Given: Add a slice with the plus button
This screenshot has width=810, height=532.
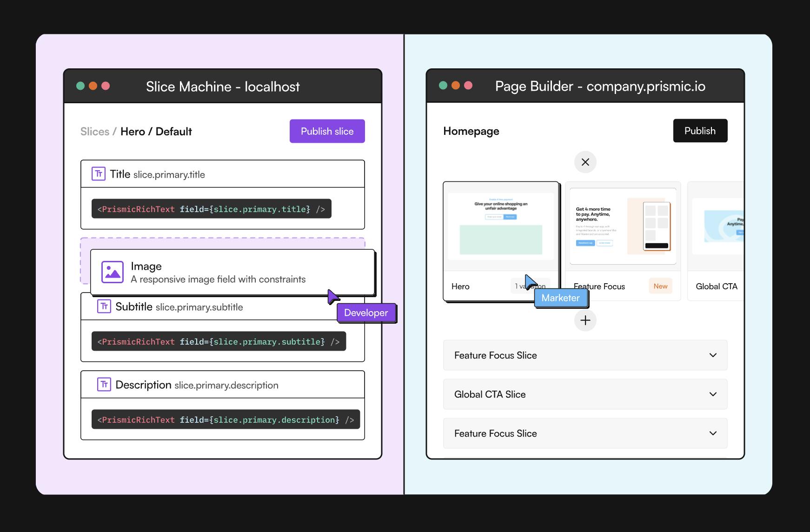Looking at the screenshot, I should (585, 320).
